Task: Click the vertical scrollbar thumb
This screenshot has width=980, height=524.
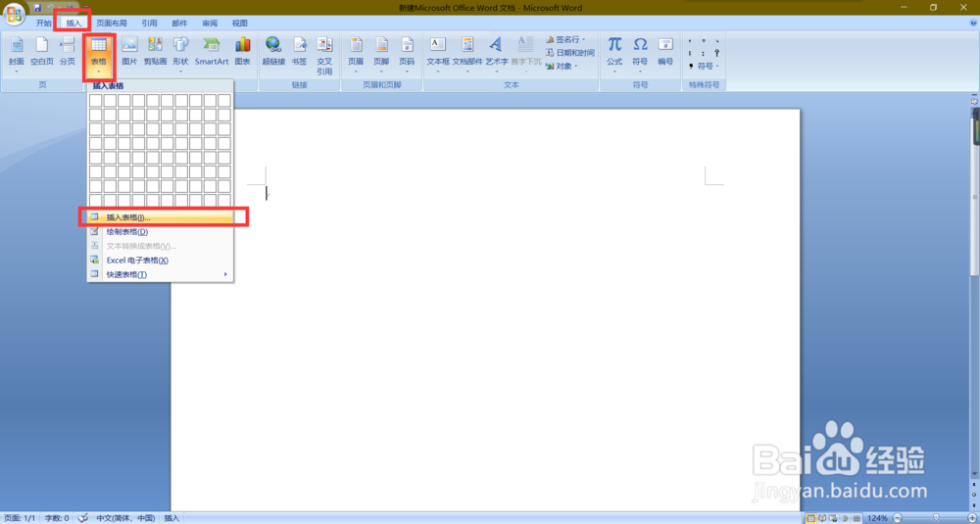Action: [x=974, y=196]
